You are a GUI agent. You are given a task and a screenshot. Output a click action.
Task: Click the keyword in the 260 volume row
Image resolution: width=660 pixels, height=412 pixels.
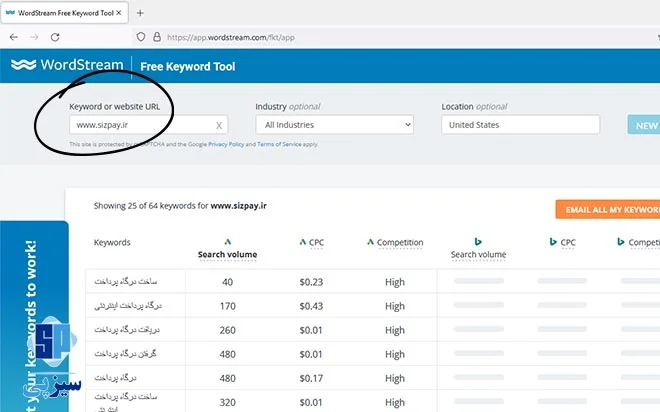[127, 330]
